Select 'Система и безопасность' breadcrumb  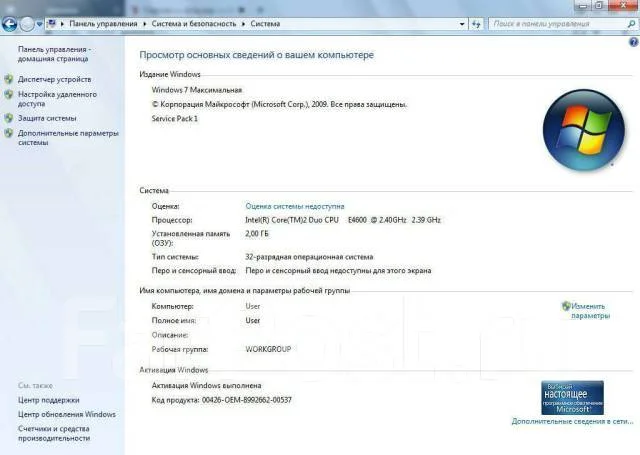point(194,24)
